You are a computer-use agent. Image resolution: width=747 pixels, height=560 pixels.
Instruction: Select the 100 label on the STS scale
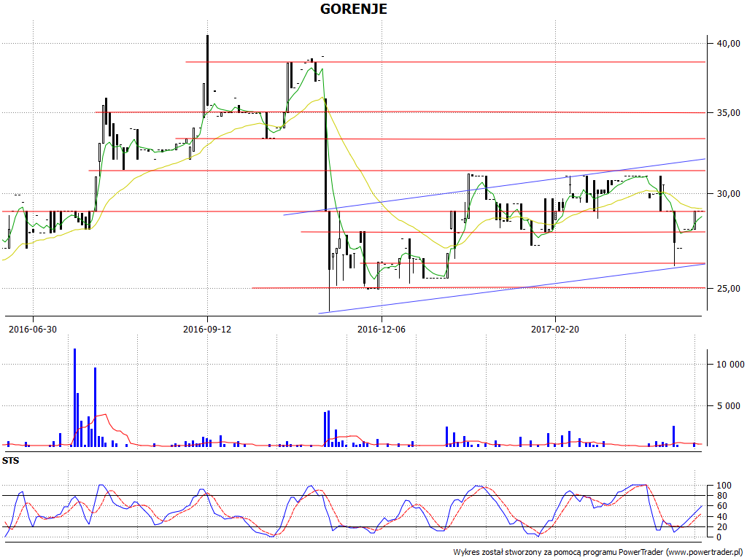(724, 486)
